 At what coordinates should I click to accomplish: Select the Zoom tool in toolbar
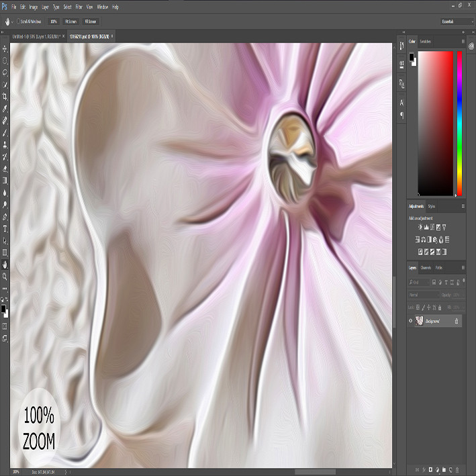pos(5,276)
